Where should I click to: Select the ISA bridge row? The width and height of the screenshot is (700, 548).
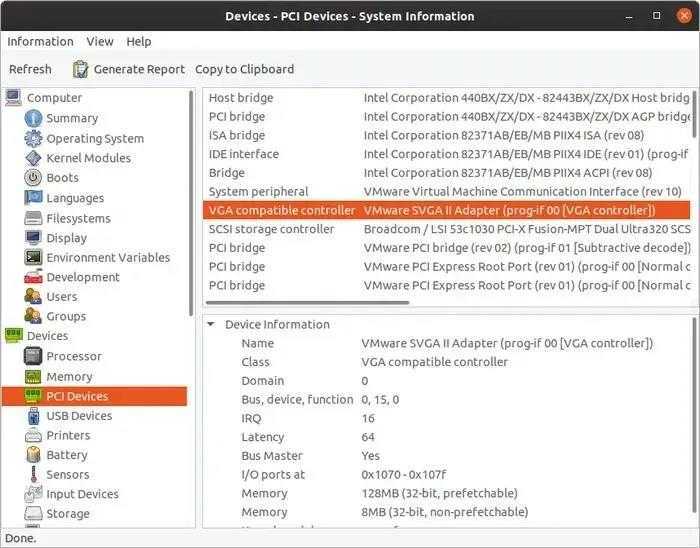448,135
